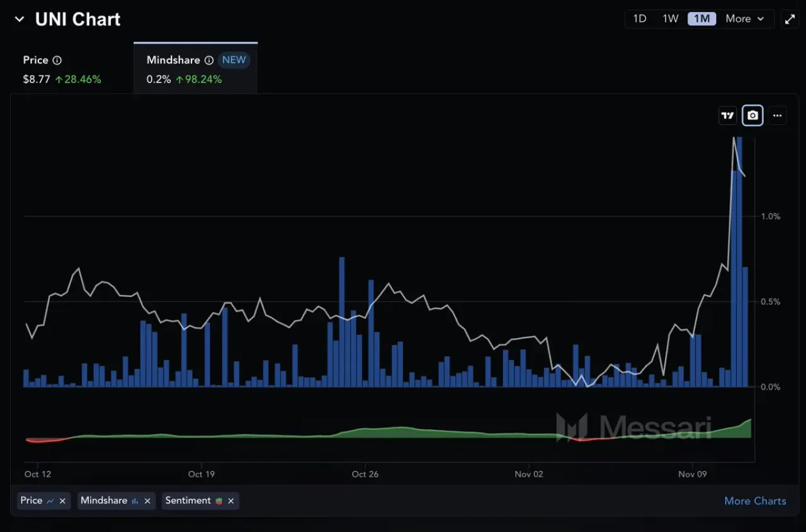806x532 pixels.
Task: Click the Oct 26 date label
Action: click(365, 474)
